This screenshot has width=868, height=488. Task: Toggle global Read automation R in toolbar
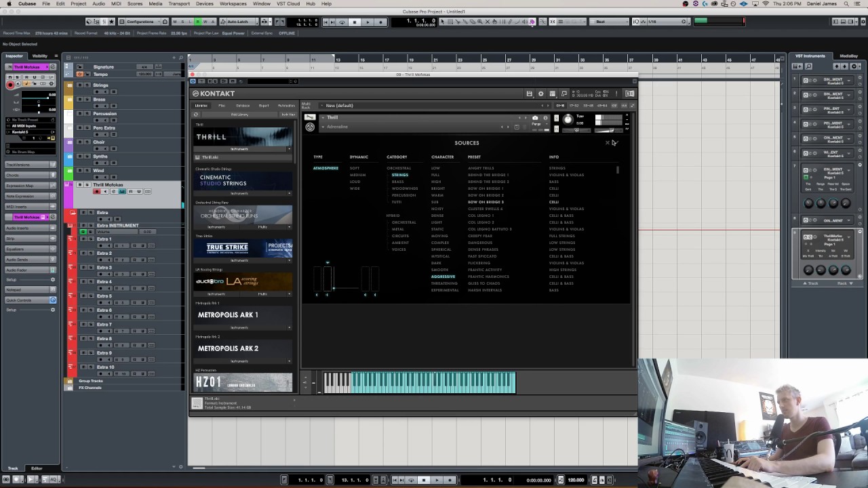coord(197,22)
